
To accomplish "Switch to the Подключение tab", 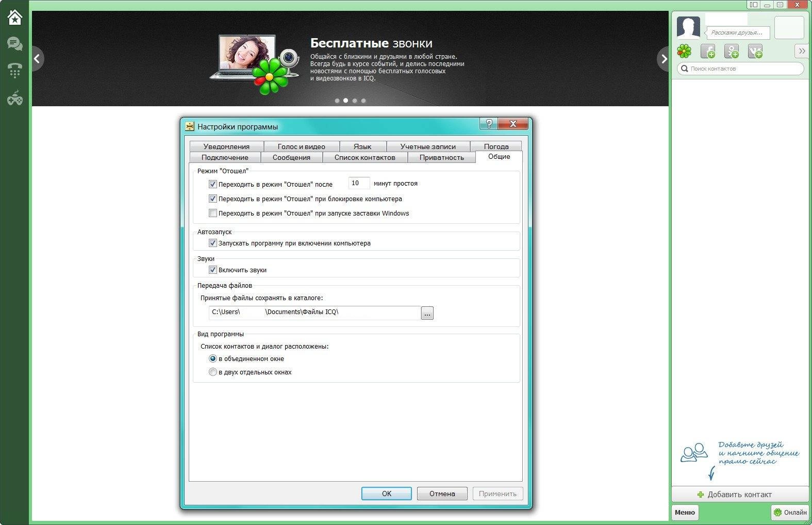I will click(x=225, y=157).
